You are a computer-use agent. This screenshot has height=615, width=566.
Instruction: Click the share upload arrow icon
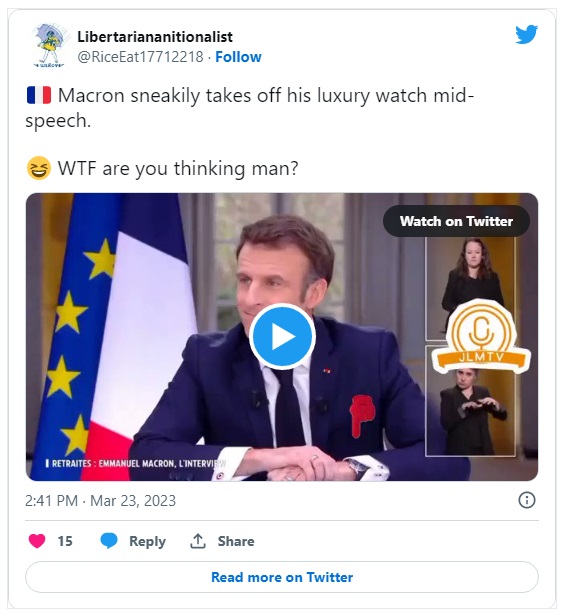point(198,541)
